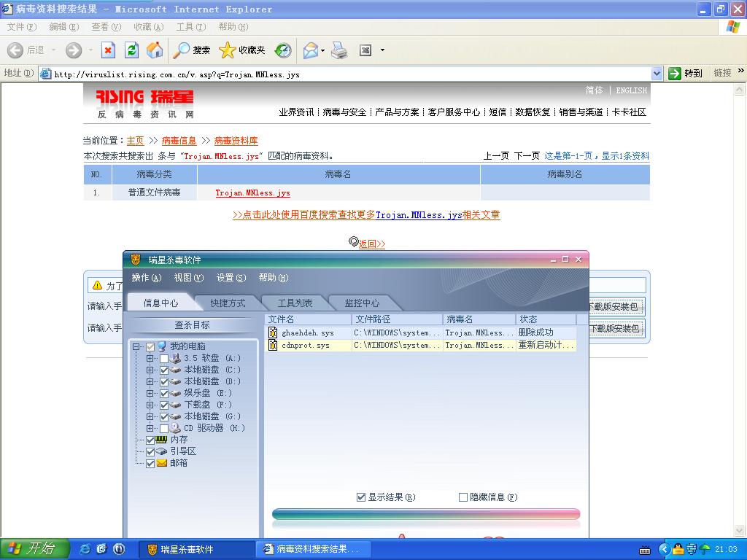Click the Windows 开始 Start button
This screenshot has width=747, height=560.
pyautogui.click(x=35, y=549)
